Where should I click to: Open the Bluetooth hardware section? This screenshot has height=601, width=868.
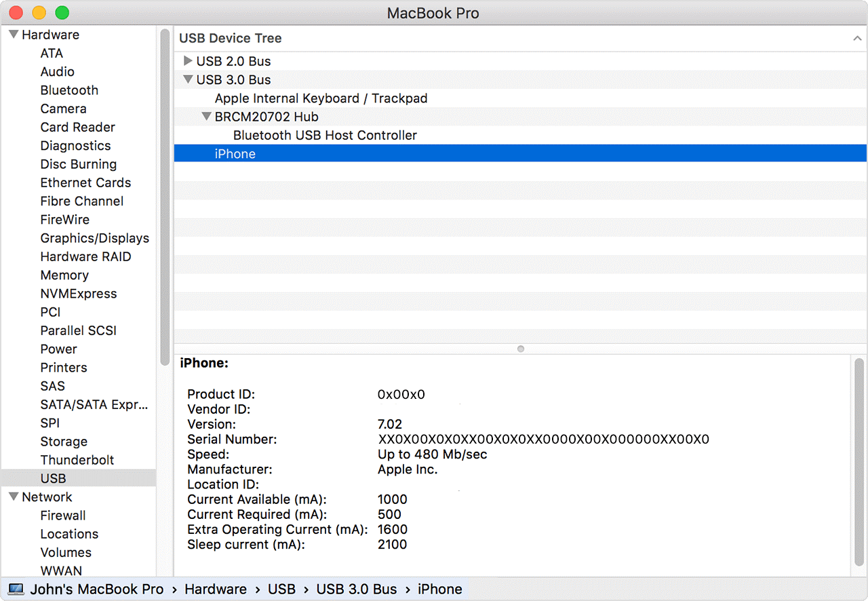pyautogui.click(x=69, y=90)
